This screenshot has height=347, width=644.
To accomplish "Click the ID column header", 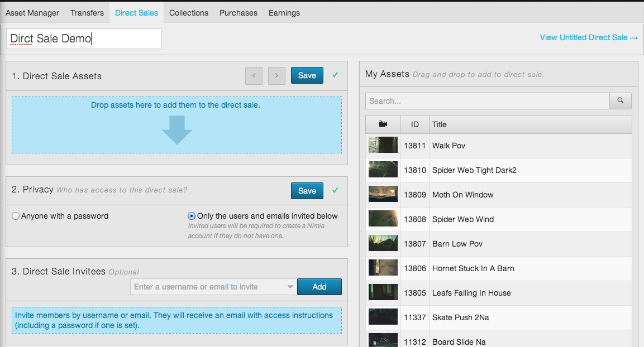I will click(x=415, y=124).
